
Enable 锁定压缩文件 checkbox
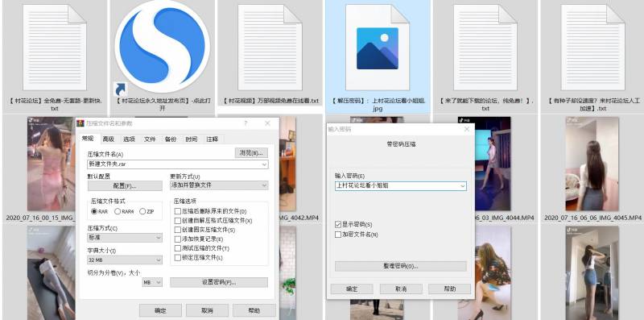177,258
